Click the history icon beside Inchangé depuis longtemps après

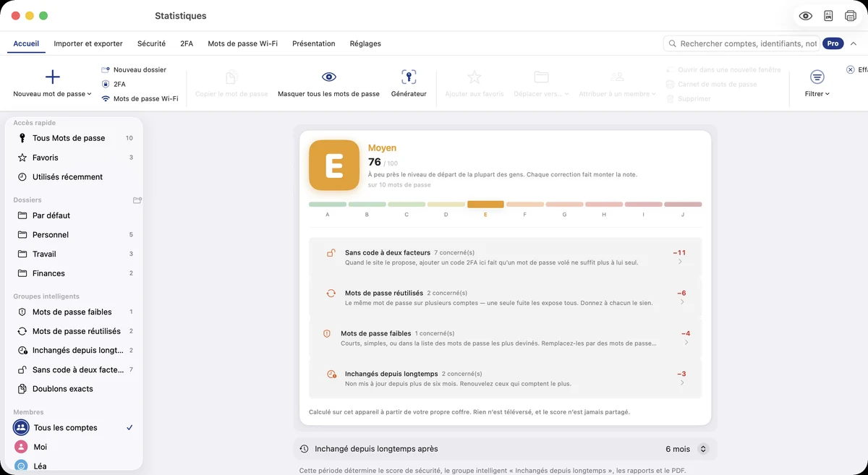point(305,449)
